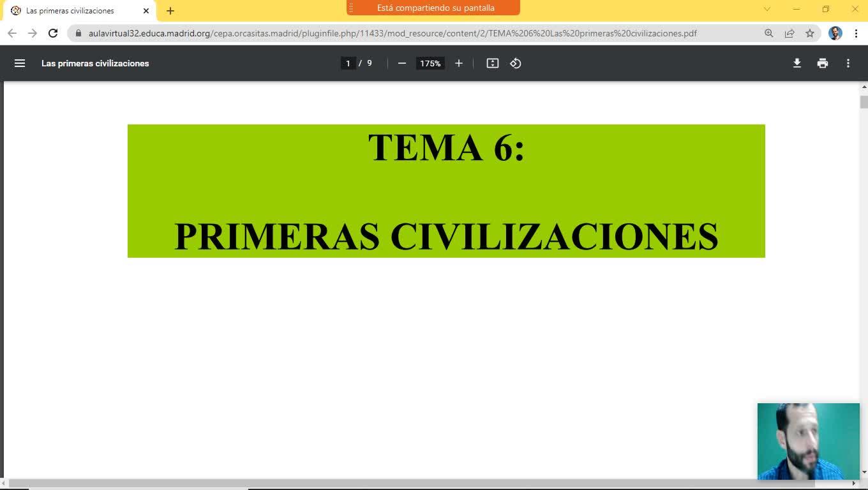Toggle the PDF sidebar menu

click(x=20, y=63)
